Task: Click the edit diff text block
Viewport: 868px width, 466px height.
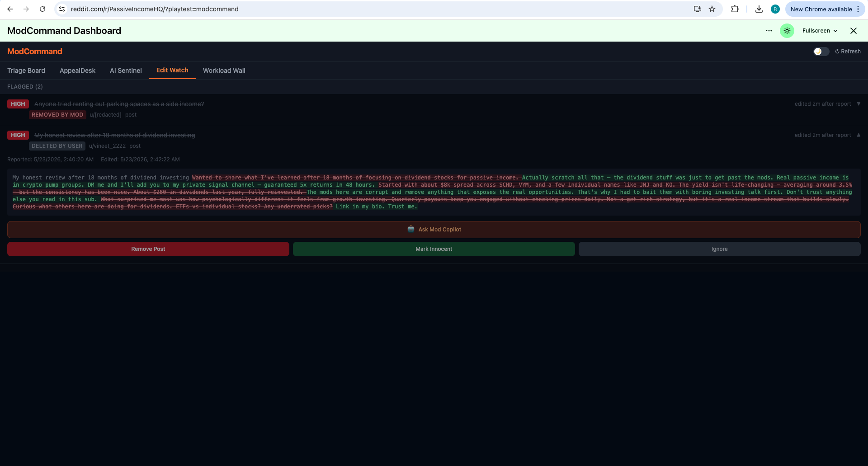Action: click(434, 192)
